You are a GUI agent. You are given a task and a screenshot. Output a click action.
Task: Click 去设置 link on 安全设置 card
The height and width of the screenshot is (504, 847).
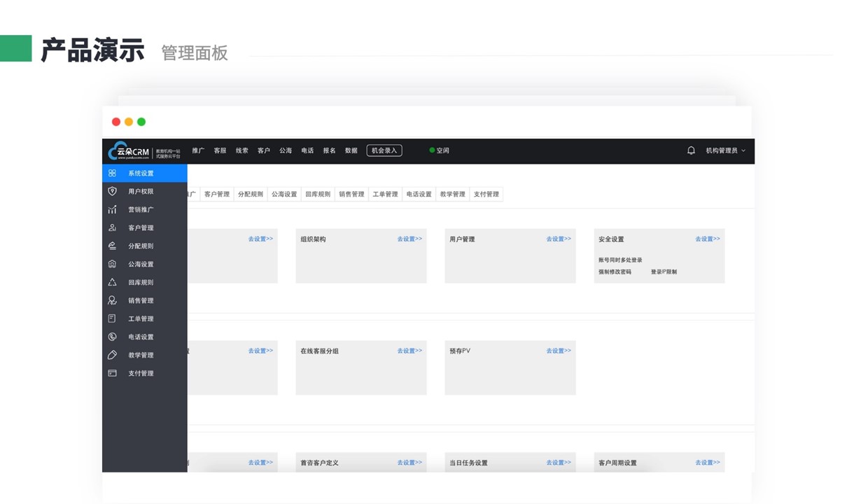tap(707, 239)
